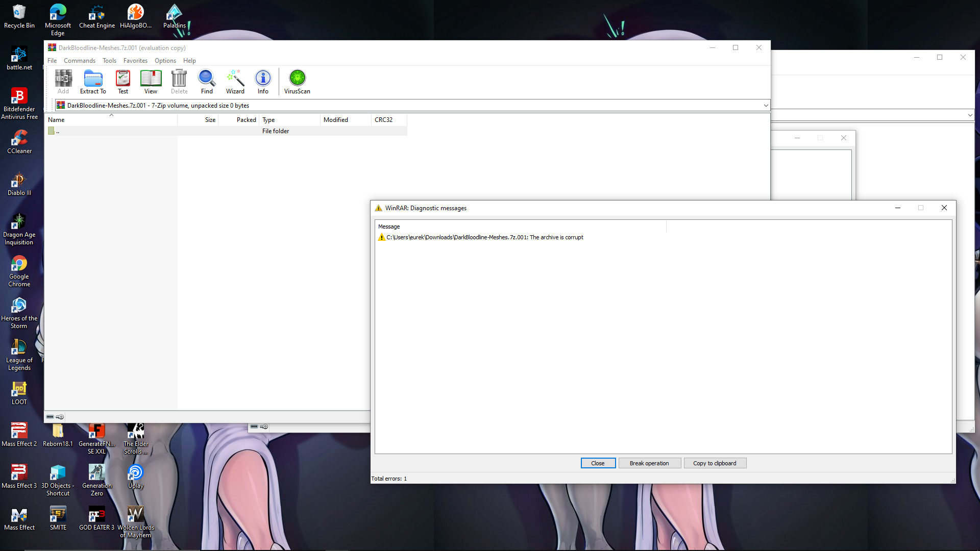This screenshot has width=980, height=551.
Task: Open HiAlgoBoost desktop shortcut
Action: click(136, 16)
